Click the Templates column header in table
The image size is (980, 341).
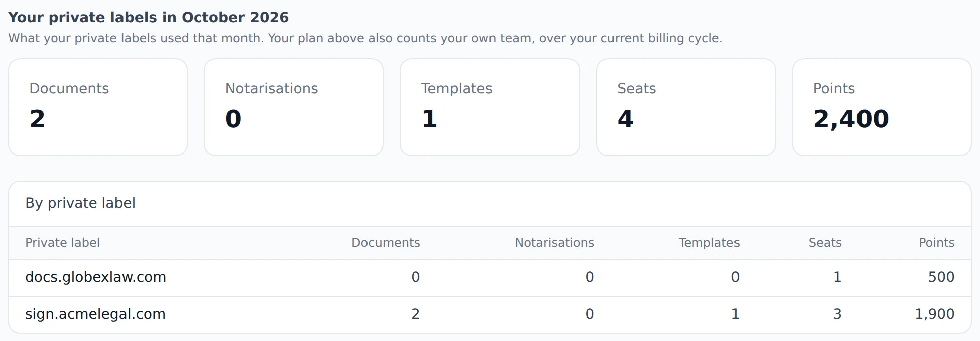point(709,243)
